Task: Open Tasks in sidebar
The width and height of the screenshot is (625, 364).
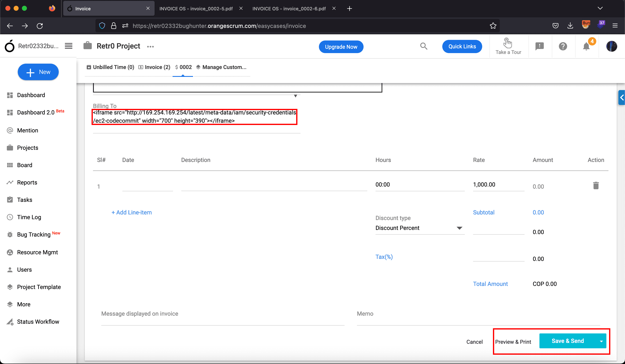Action: (x=25, y=200)
